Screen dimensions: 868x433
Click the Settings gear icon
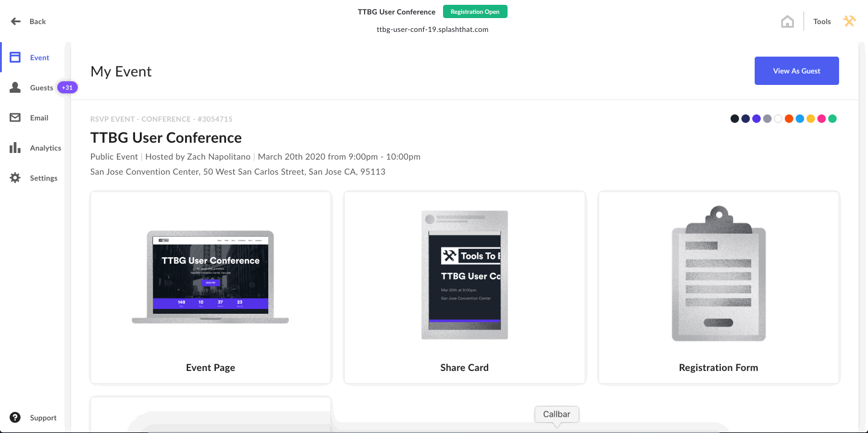point(16,178)
